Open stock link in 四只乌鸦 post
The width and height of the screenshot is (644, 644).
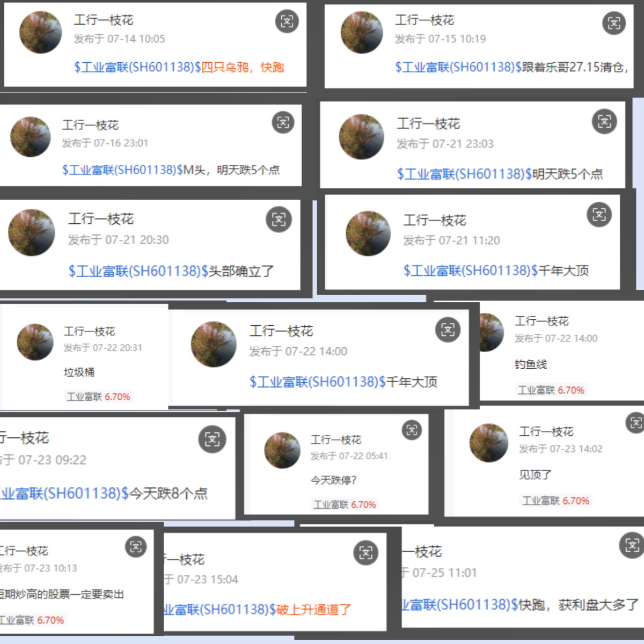click(x=137, y=67)
